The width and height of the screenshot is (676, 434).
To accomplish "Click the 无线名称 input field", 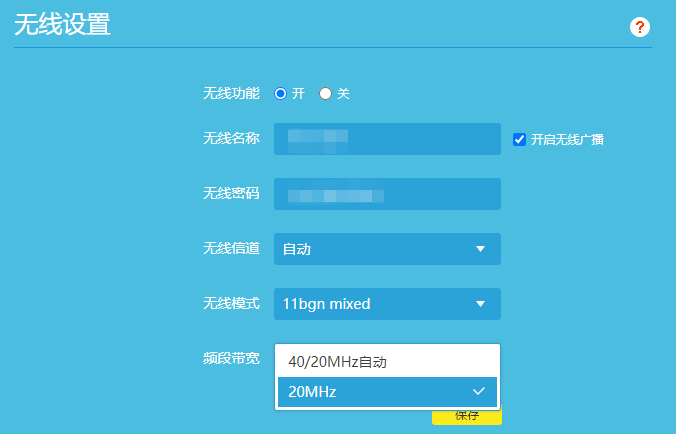I will (x=387, y=139).
